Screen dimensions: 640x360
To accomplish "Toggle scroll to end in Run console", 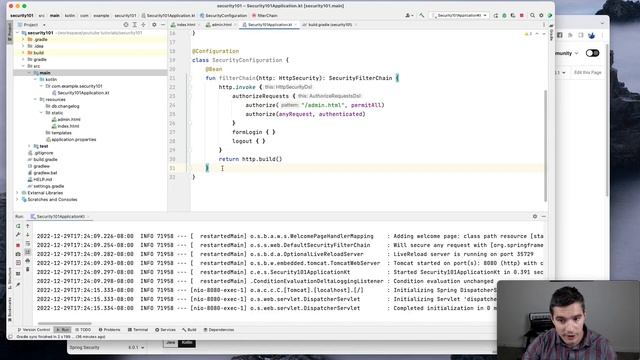I will pyautogui.click(x=28, y=252).
